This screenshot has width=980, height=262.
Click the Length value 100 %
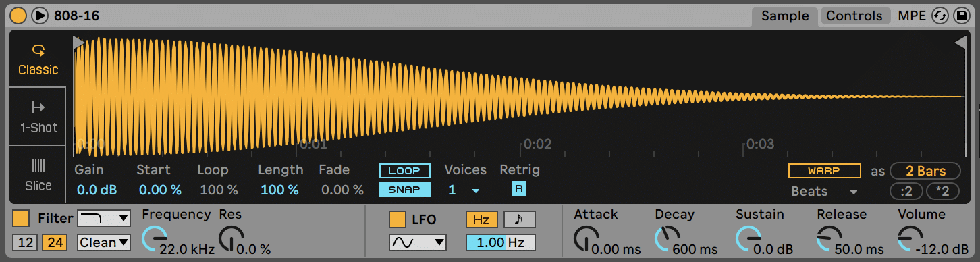tap(279, 190)
